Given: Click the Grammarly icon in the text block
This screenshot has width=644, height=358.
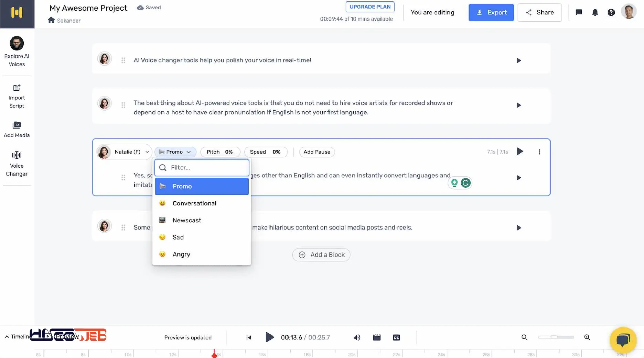Looking at the screenshot, I should (465, 183).
